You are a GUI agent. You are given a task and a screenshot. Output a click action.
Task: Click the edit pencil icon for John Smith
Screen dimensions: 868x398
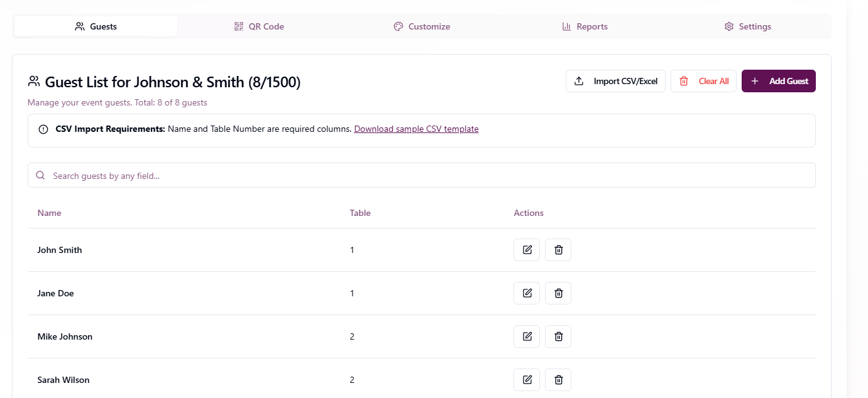[x=527, y=249]
